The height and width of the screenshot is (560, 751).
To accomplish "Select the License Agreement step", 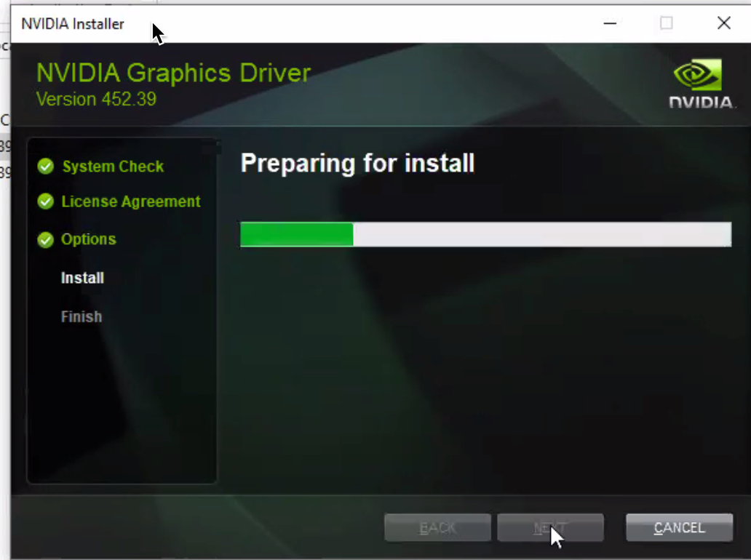I will click(x=131, y=201).
